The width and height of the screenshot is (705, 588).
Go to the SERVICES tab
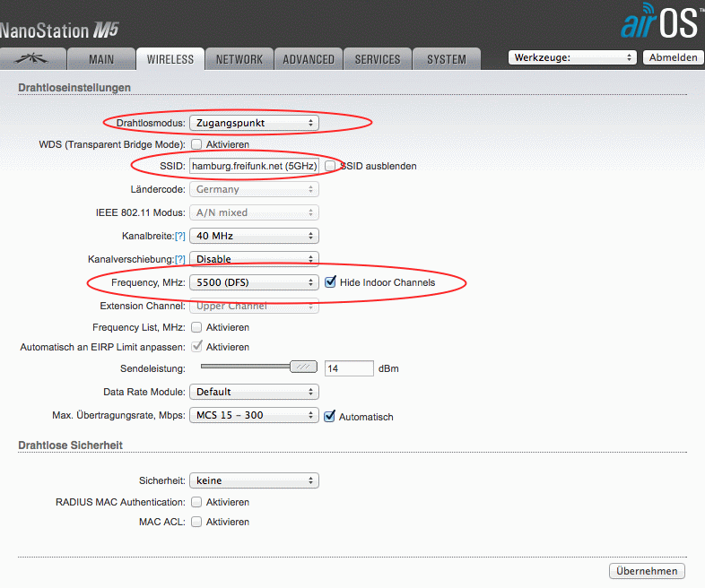378,59
